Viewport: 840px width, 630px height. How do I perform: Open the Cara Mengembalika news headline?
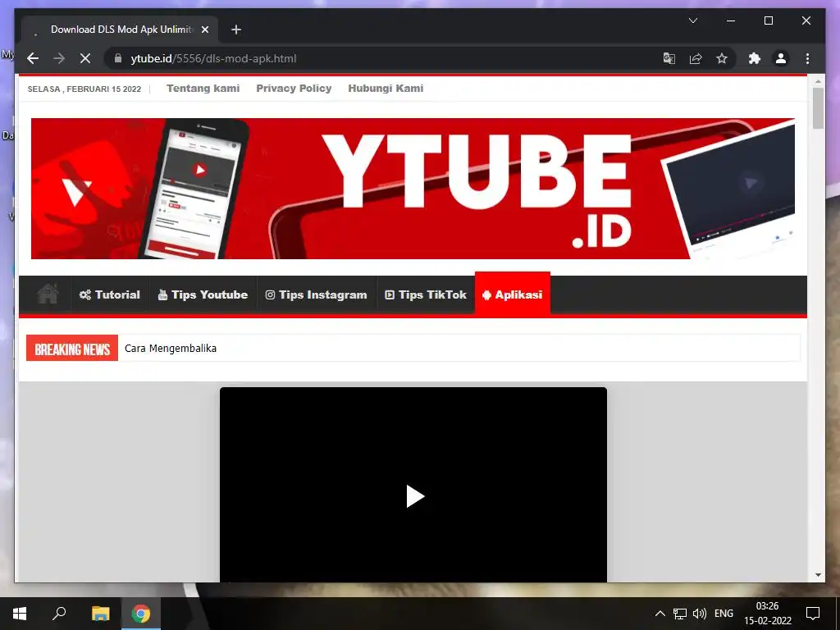pyautogui.click(x=171, y=348)
